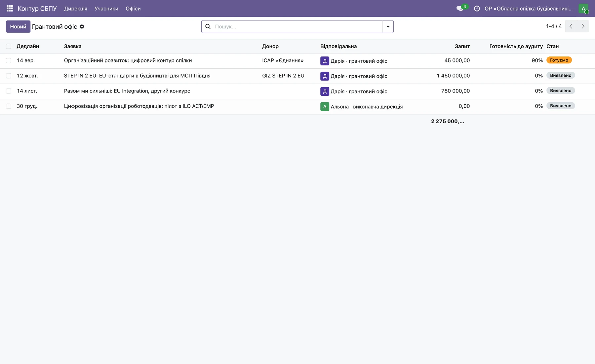Click the 14 вер. deadline cell

click(26, 60)
